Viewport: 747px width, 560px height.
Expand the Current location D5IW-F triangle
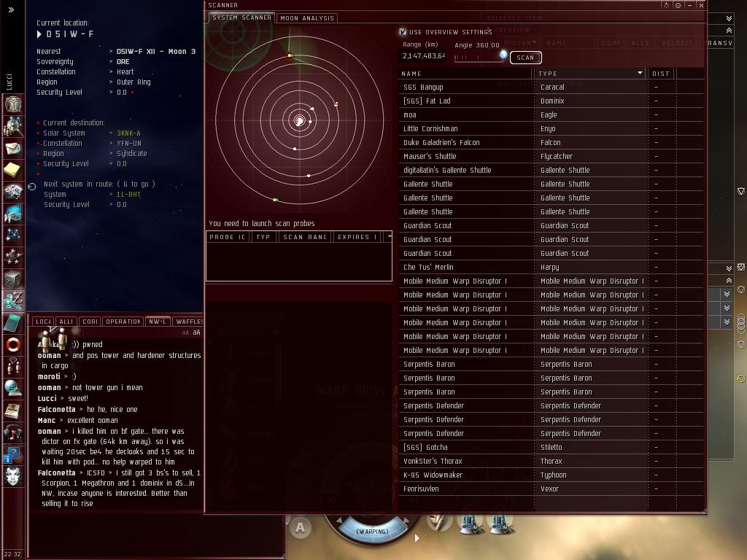pyautogui.click(x=39, y=34)
